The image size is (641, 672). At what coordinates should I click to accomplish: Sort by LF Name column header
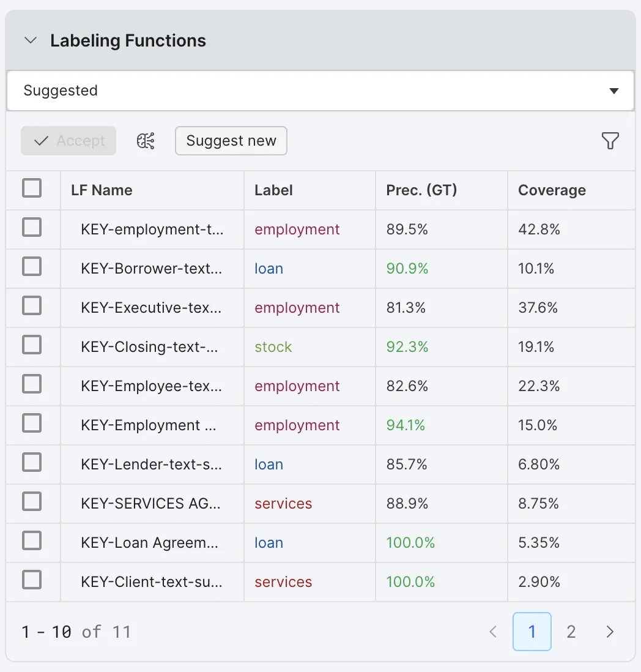[x=102, y=190]
